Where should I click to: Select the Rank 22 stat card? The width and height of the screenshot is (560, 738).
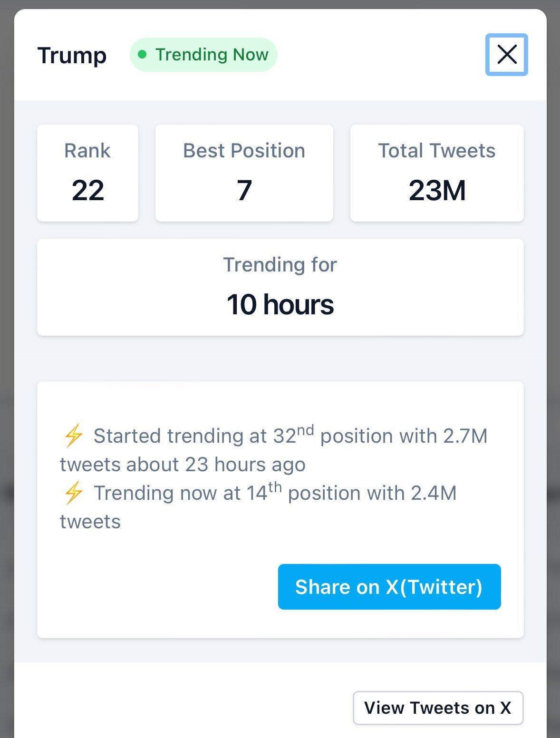pyautogui.click(x=87, y=173)
